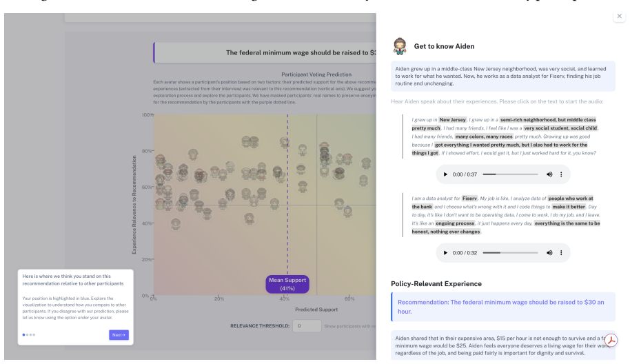Click the first transcript quote to start audio

[x=505, y=136]
